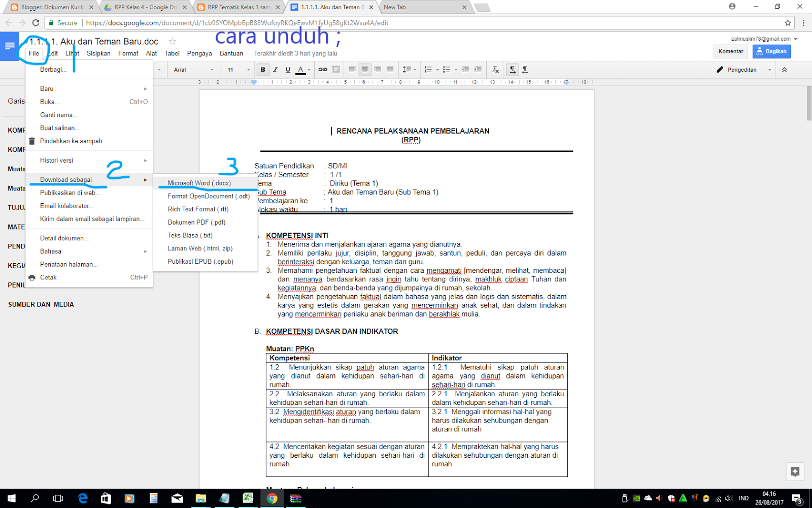Open the Tabel menu
This screenshot has height=508, width=812.
[172, 53]
